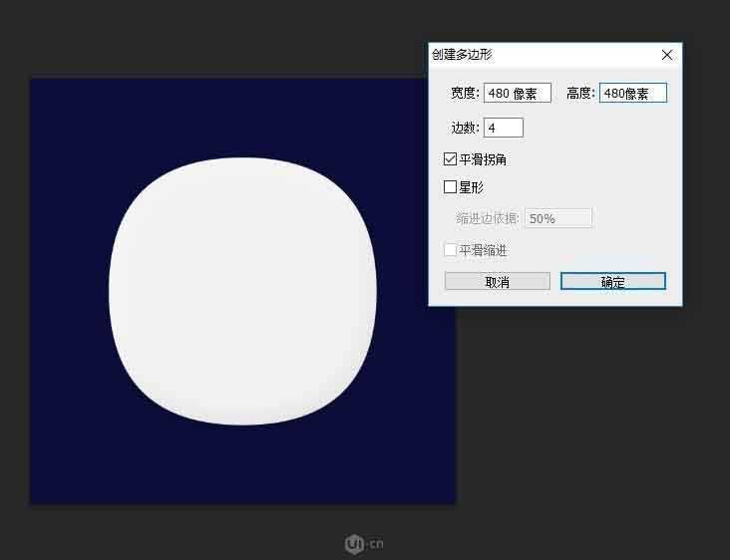Confirm with the 确定 button

coord(612,282)
